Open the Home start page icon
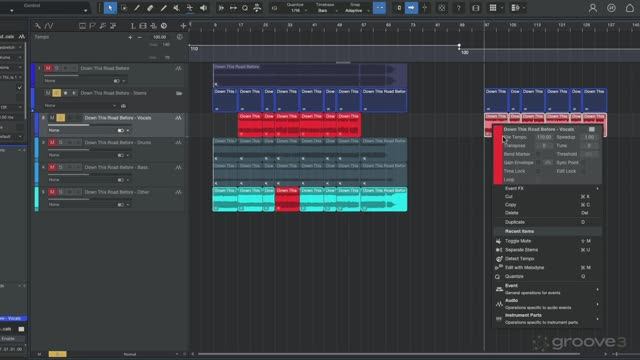 (630, 8)
